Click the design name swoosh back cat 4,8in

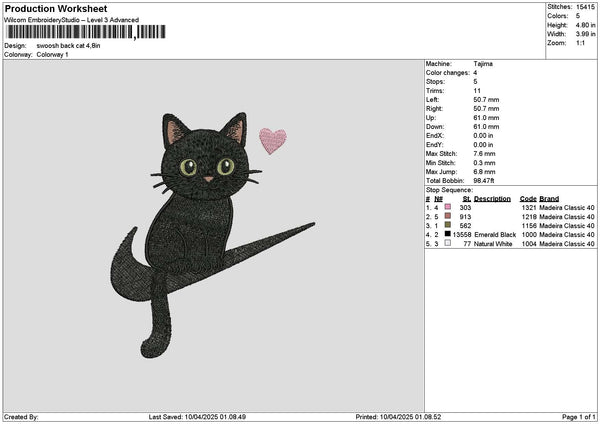(x=68, y=46)
